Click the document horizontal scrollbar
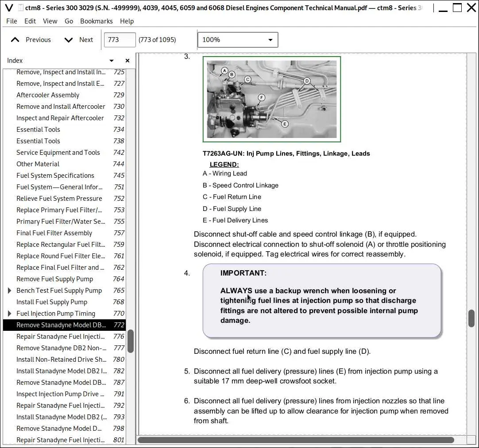Viewport: 479px width, 448px height. coord(296,440)
